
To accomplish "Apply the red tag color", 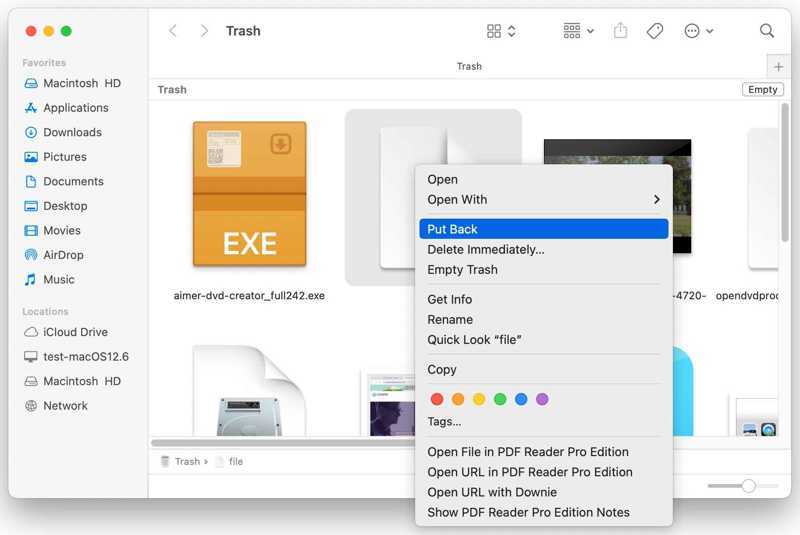I will [x=437, y=399].
